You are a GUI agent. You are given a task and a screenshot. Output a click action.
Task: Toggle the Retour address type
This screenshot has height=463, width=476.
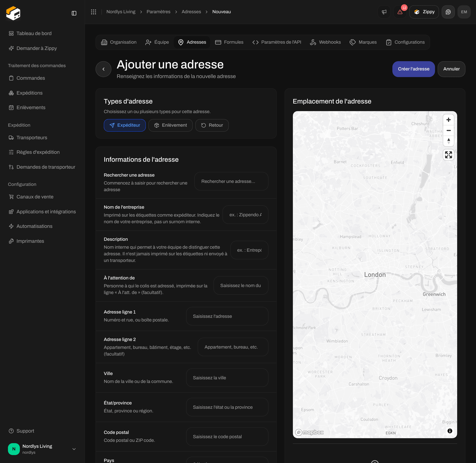pyautogui.click(x=212, y=125)
